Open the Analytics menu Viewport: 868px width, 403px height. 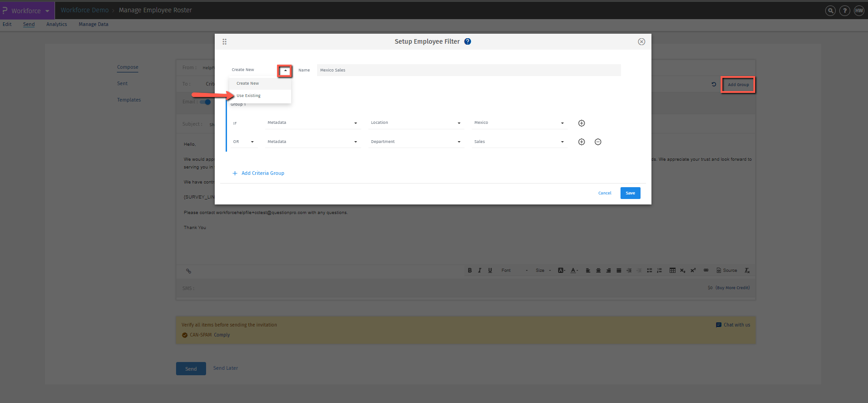[56, 24]
